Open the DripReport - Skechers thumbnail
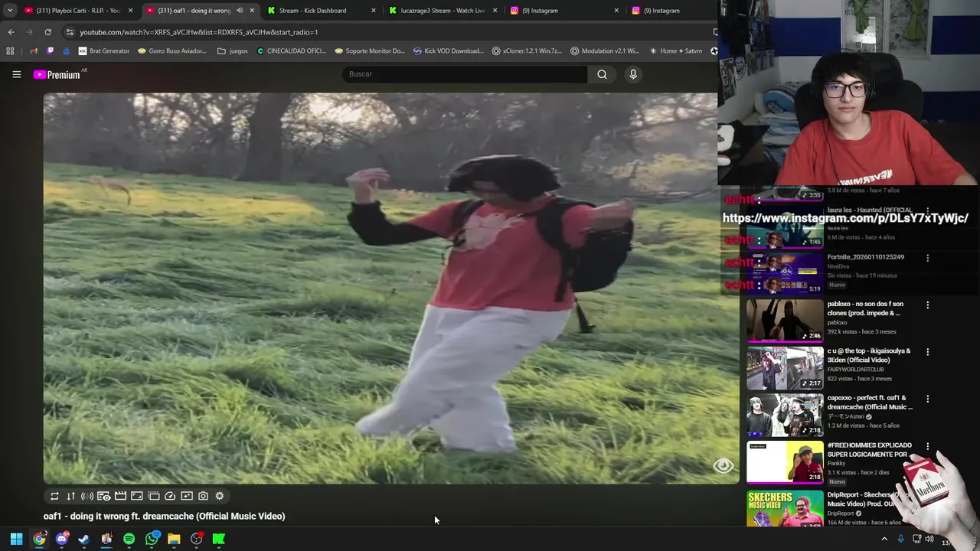 pos(785,508)
